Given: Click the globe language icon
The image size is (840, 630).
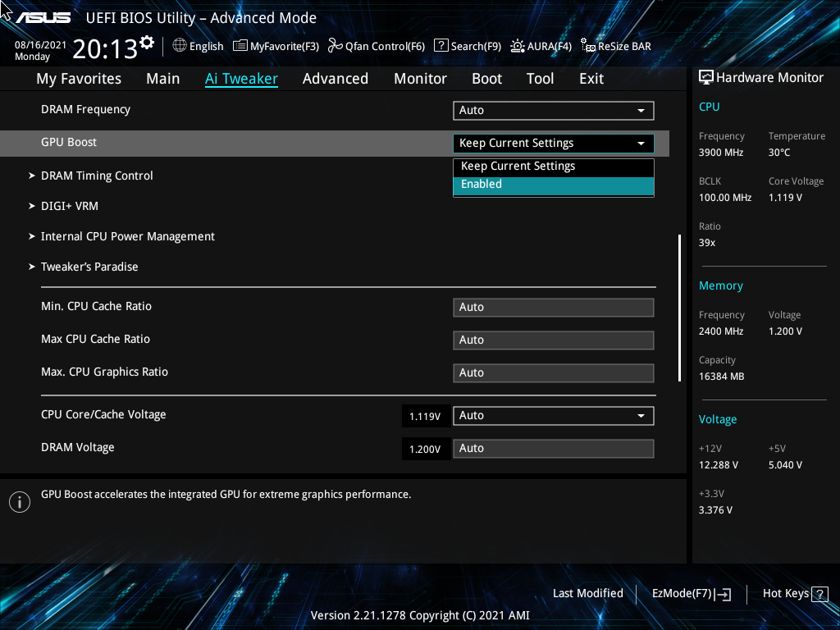Looking at the screenshot, I should click(180, 46).
